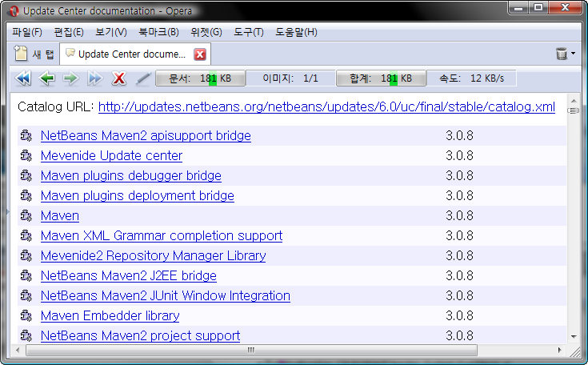Open the 북마크(B) menu

pyautogui.click(x=158, y=32)
